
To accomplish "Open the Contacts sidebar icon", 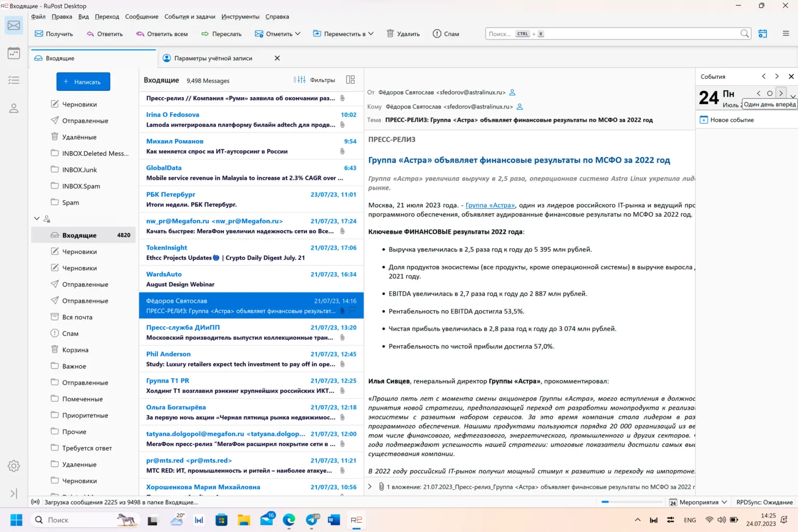I will 14,108.
